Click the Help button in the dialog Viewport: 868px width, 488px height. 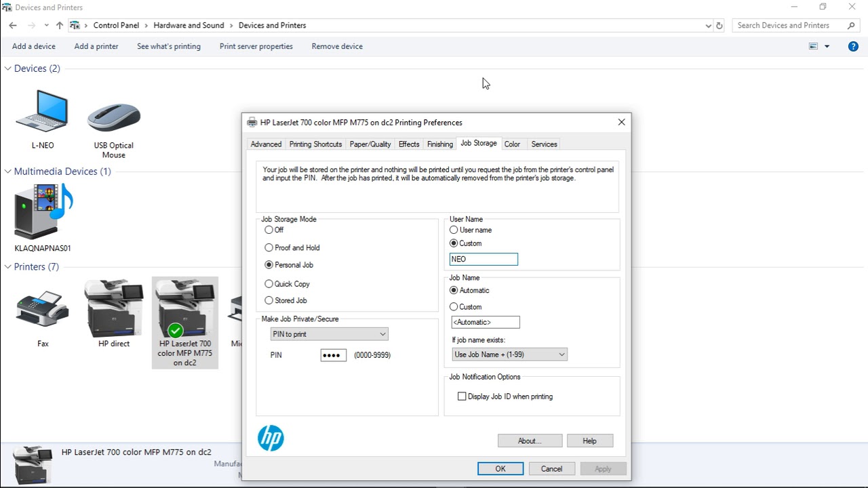pyautogui.click(x=590, y=441)
